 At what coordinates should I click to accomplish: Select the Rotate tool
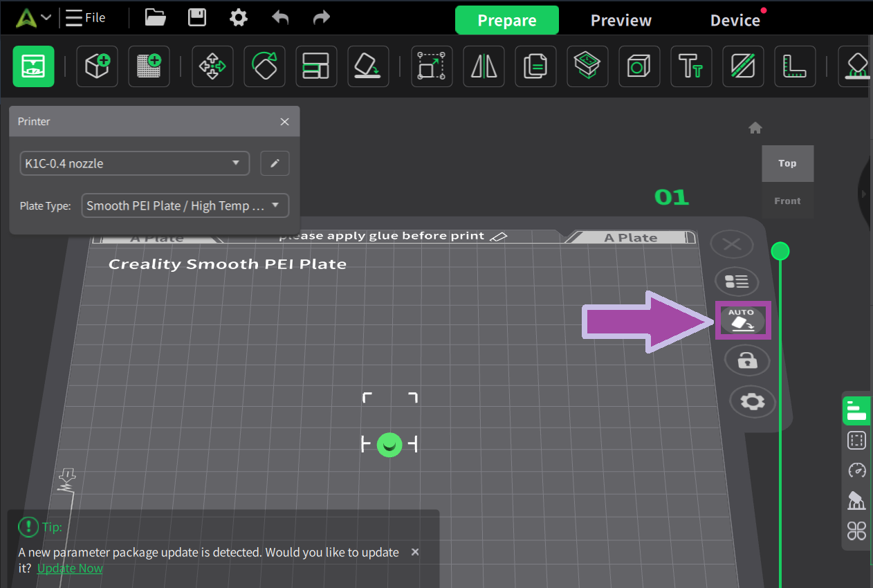pyautogui.click(x=264, y=66)
